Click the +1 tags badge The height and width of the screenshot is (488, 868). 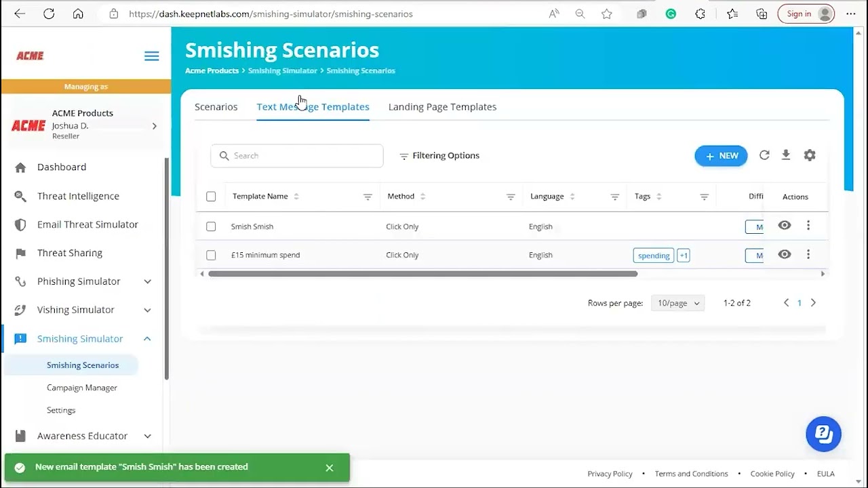684,256
